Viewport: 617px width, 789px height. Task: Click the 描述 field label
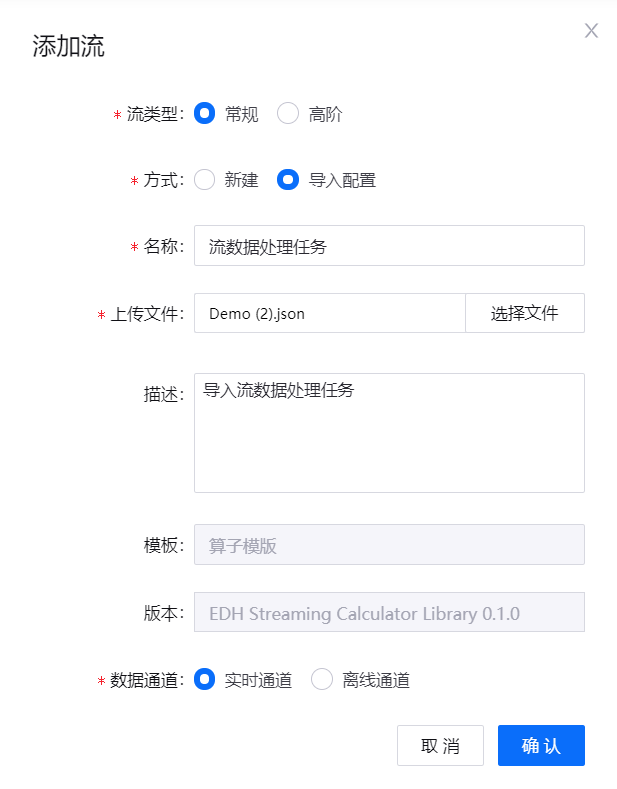(163, 394)
